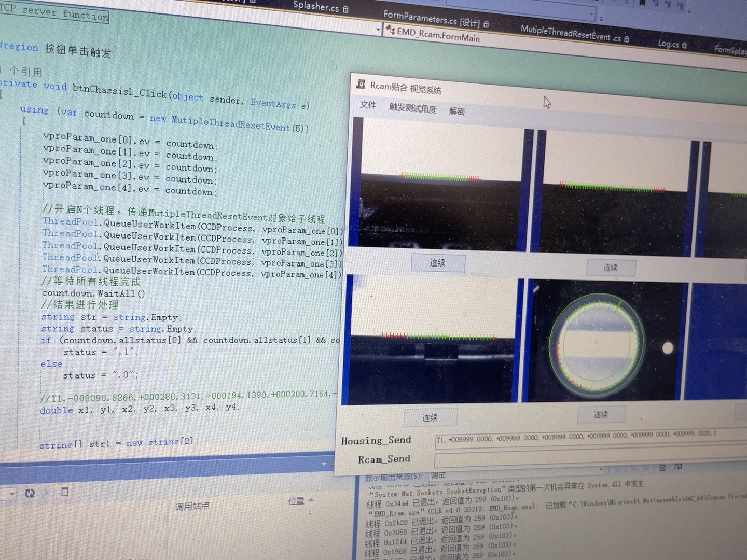Screen dimensions: 747x560
Task: Click the code line "countdown.WaitAll();"
Action: tap(96, 293)
